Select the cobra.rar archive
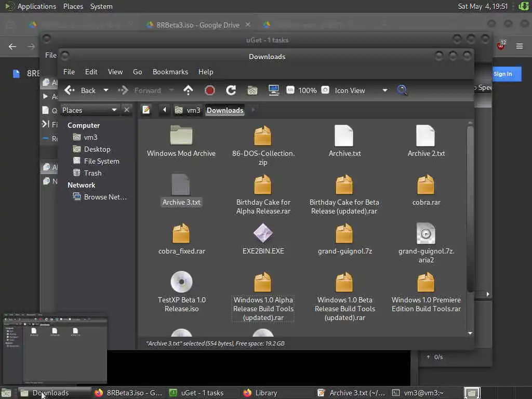532x399 pixels. (426, 190)
